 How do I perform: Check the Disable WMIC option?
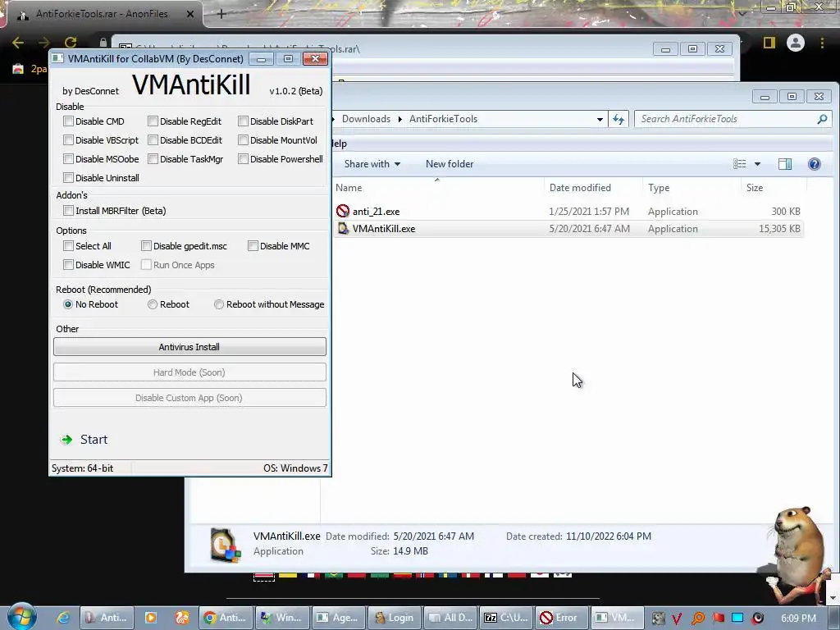point(68,265)
